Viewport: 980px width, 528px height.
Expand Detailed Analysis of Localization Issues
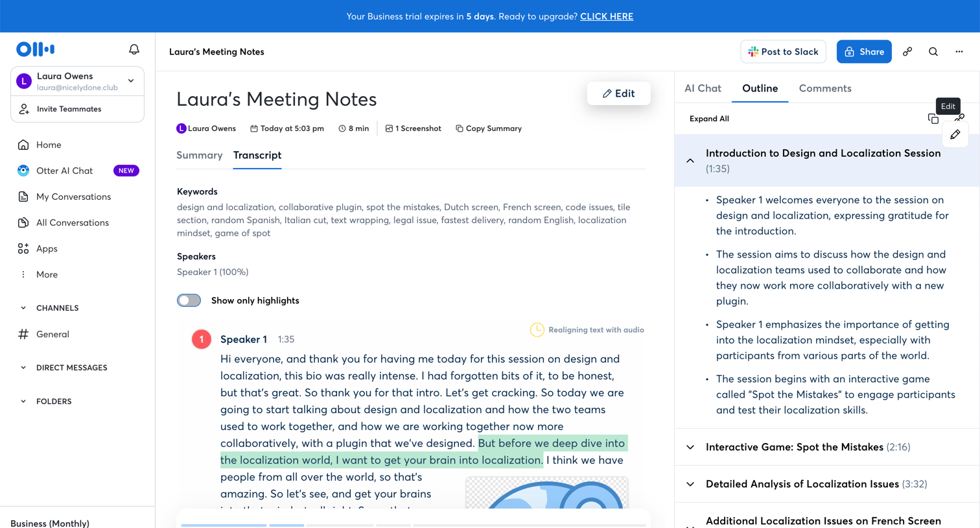coord(690,484)
